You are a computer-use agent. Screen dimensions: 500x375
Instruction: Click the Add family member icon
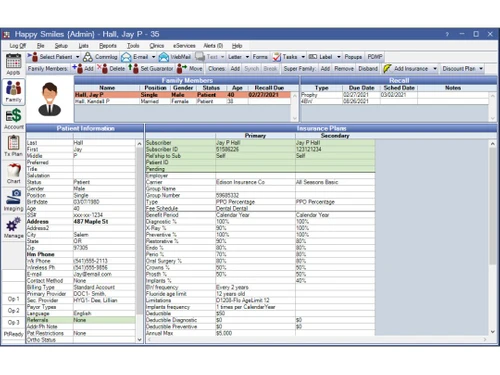point(78,69)
